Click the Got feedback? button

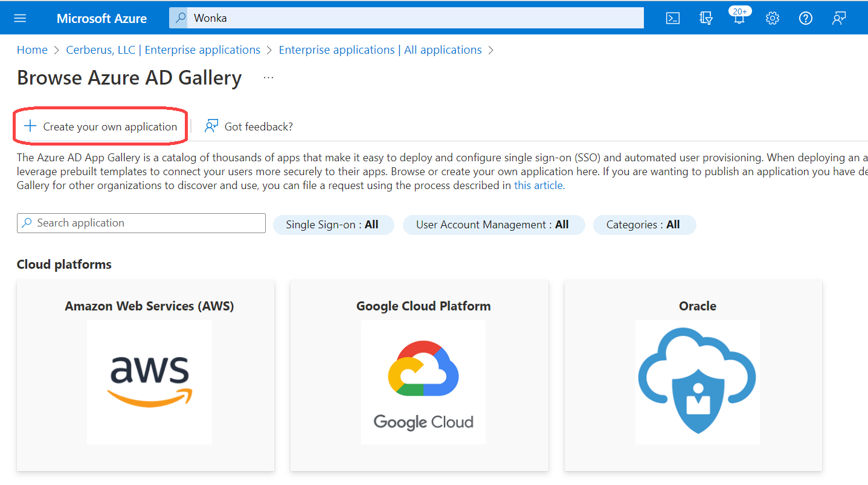(249, 126)
